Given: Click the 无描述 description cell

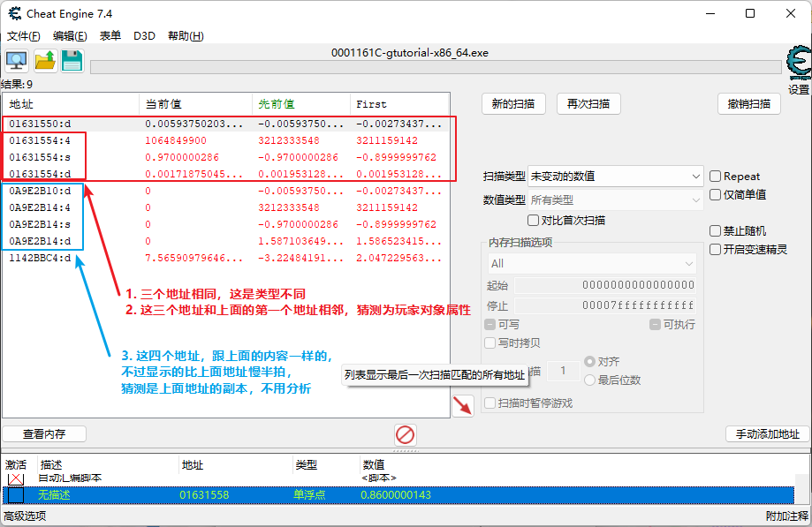Looking at the screenshot, I should pyautogui.click(x=54, y=495).
